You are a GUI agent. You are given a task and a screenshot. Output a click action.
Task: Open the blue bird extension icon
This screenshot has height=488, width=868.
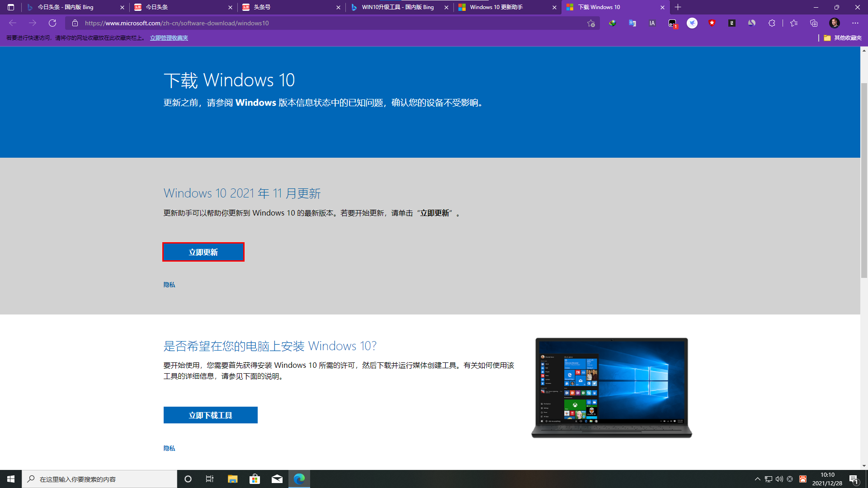coord(692,23)
